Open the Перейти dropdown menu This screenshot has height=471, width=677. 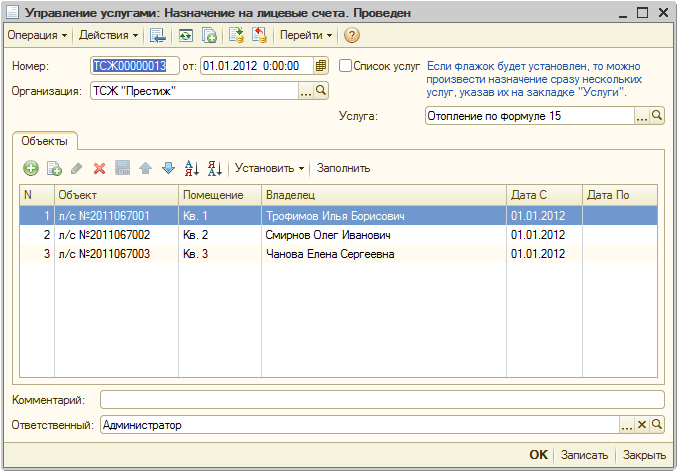point(306,35)
